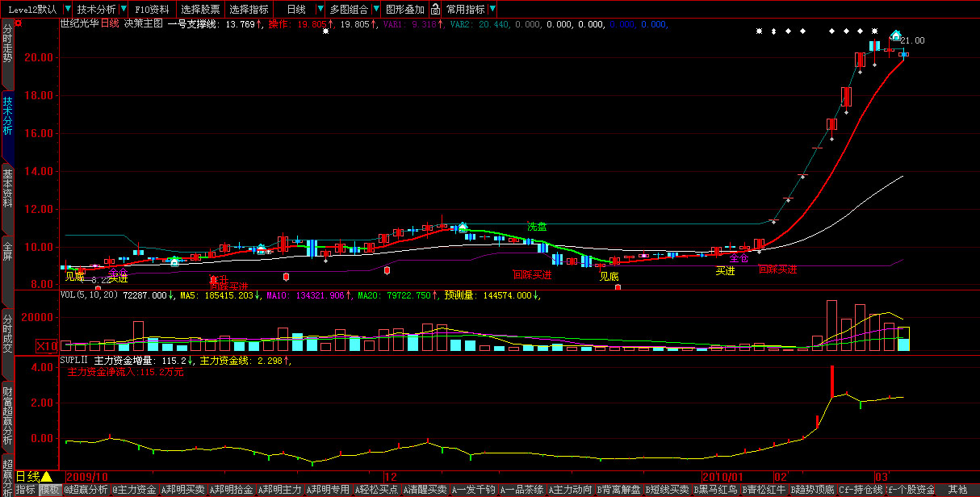Switch to the A邦明买卖 tab
This screenshot has height=497, width=980.
[x=182, y=490]
